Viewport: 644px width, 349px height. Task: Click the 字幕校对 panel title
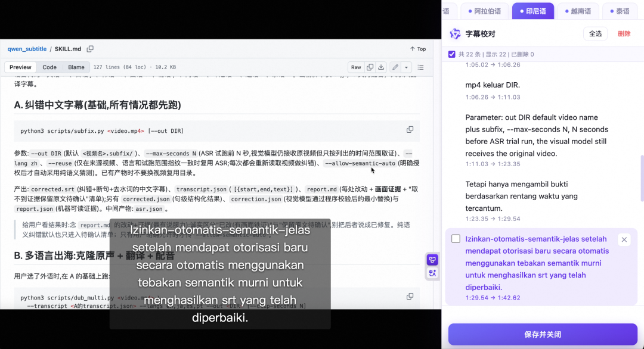point(480,33)
